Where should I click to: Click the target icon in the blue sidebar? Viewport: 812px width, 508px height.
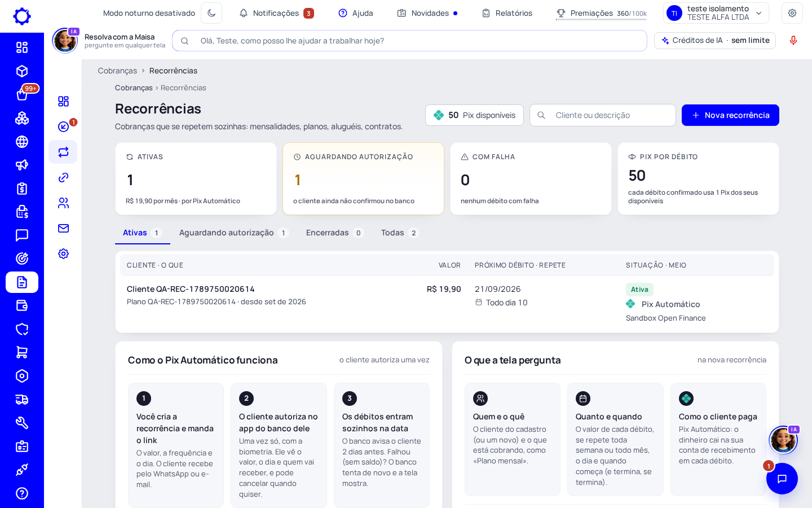pos(22,259)
